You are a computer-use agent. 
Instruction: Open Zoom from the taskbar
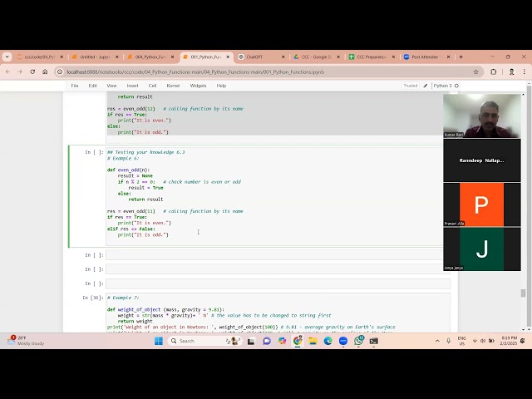343,341
